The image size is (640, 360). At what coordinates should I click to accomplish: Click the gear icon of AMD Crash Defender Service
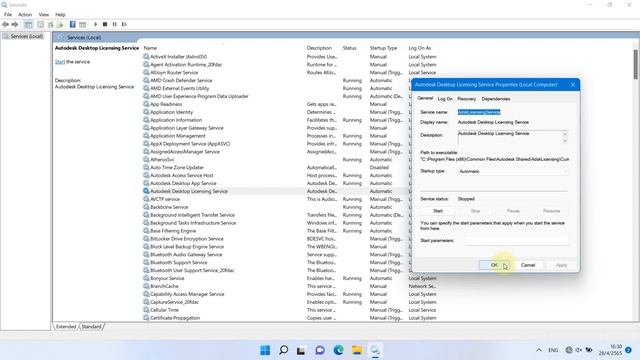[146, 80]
